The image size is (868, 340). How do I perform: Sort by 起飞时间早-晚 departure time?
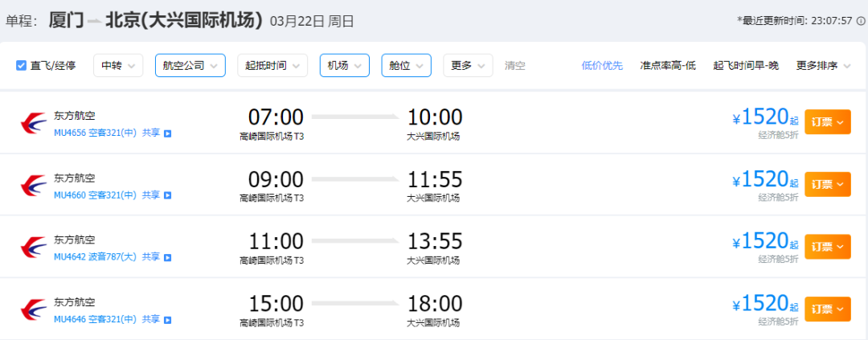[745, 66]
